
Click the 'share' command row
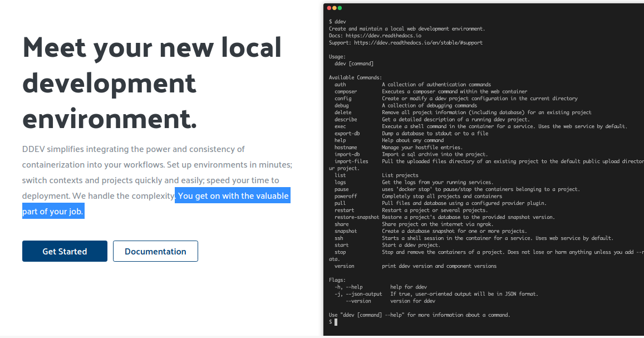click(x=414, y=224)
